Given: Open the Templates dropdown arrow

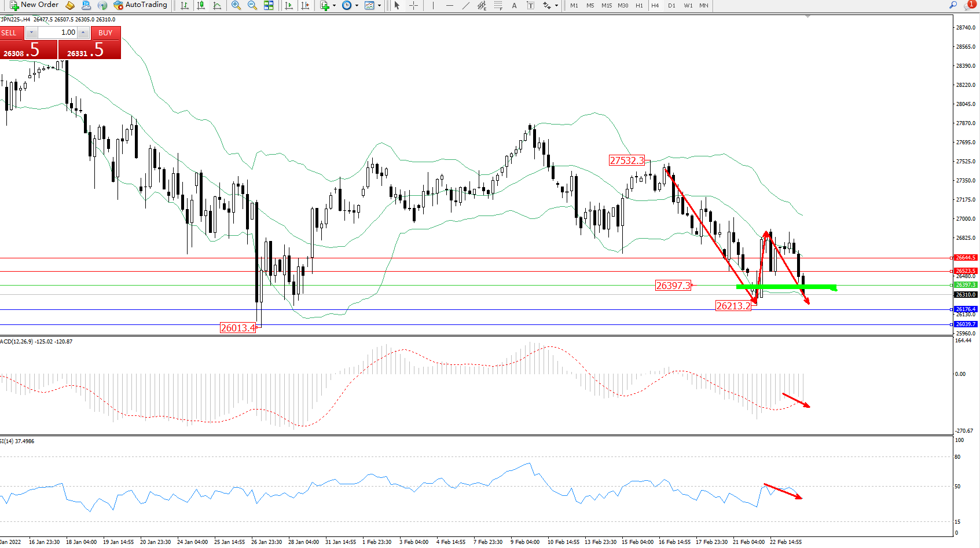Looking at the screenshot, I should click(379, 6).
